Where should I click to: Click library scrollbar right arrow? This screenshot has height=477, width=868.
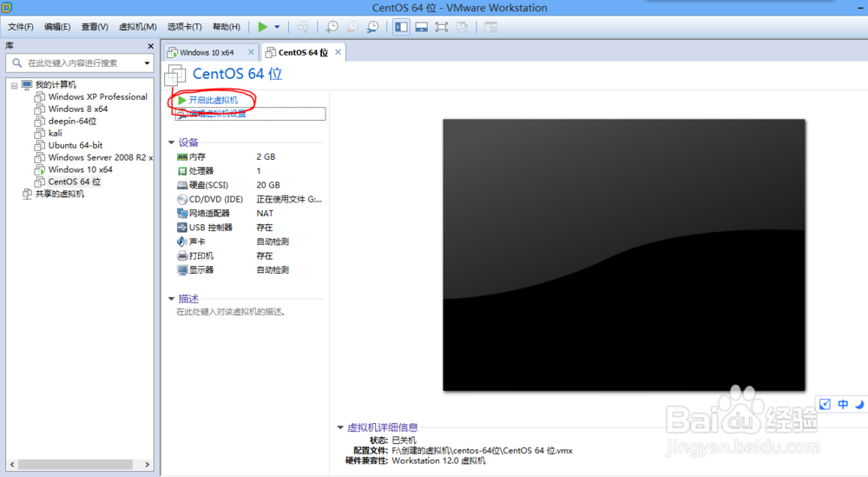[148, 464]
